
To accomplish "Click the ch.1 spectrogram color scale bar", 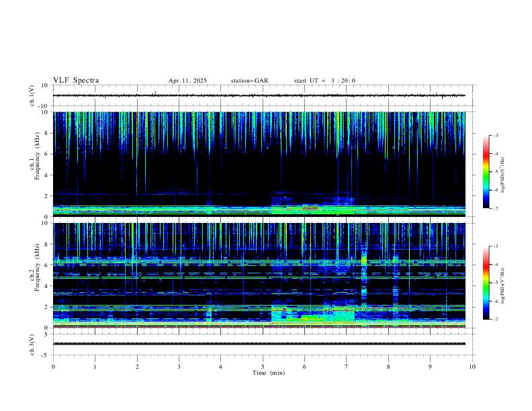I will pyautogui.click(x=486, y=171).
